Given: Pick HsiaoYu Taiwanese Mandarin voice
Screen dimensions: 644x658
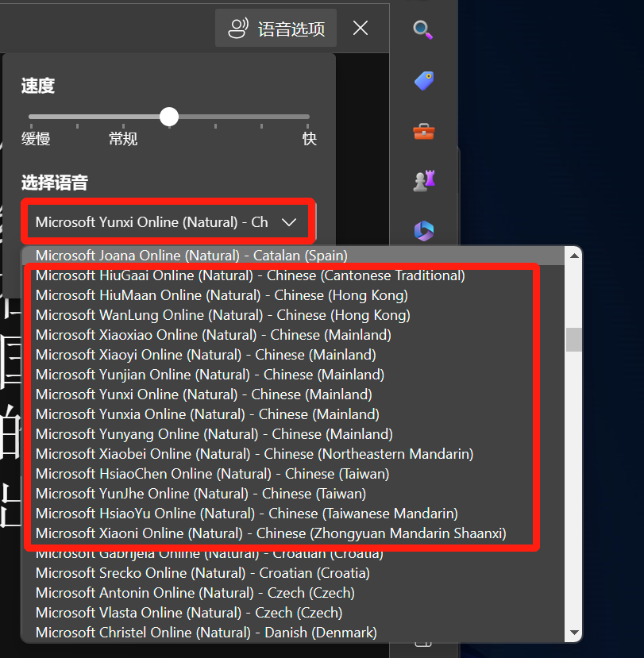Looking at the screenshot, I should tap(292, 514).
